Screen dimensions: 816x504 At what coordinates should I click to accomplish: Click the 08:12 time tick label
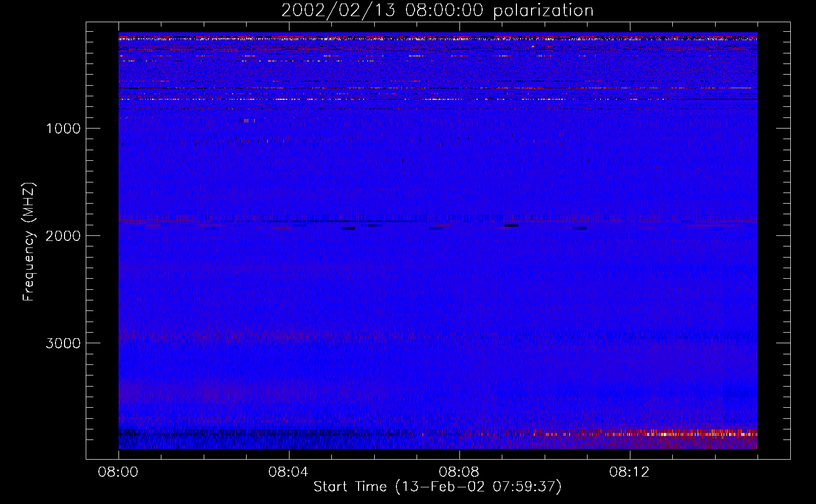629,472
